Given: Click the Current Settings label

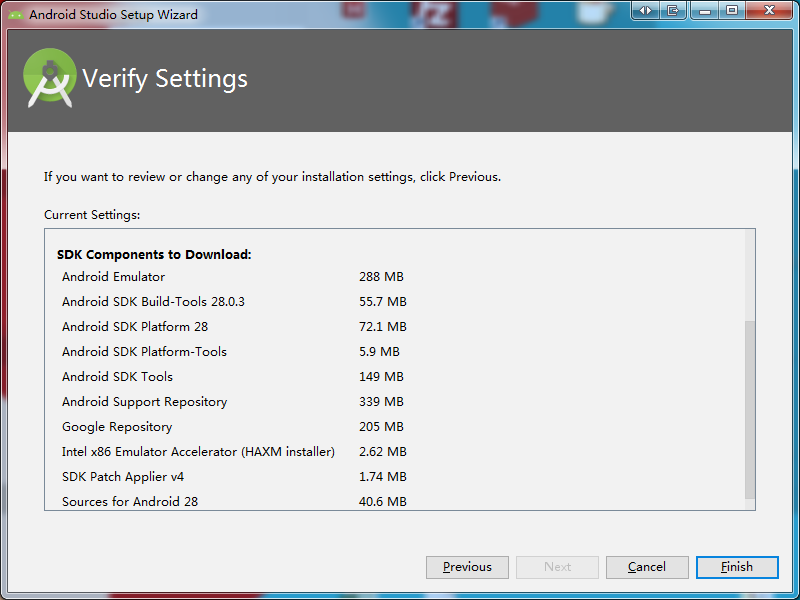Looking at the screenshot, I should click(92, 215).
